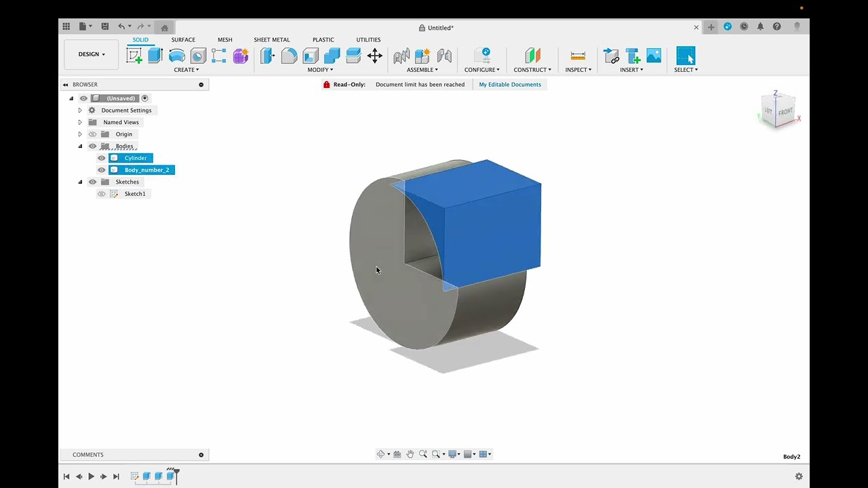Activate the Select tool icon
This screenshot has width=868, height=488.
686,56
